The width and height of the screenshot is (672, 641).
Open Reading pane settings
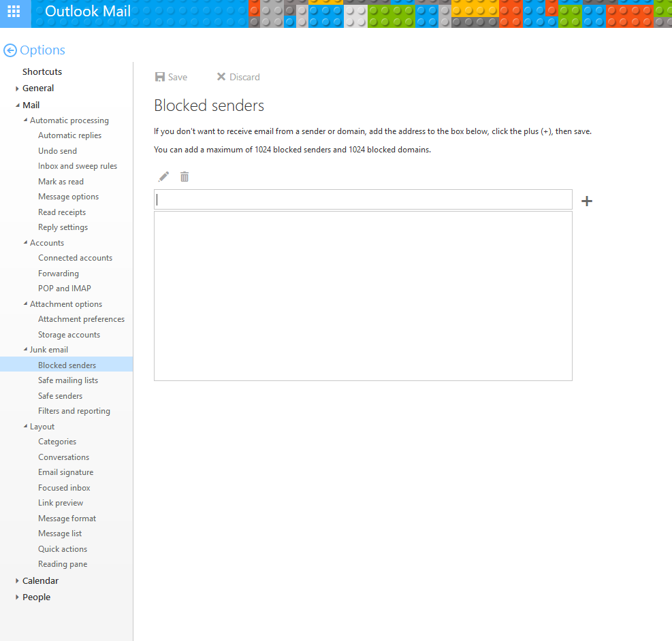pos(63,564)
